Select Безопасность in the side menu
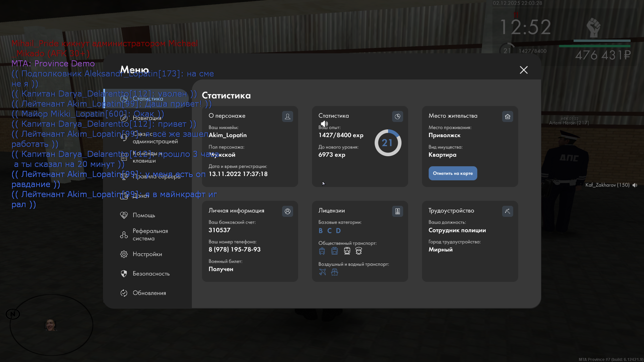Viewport: 644px width, 362px height. 151,274
